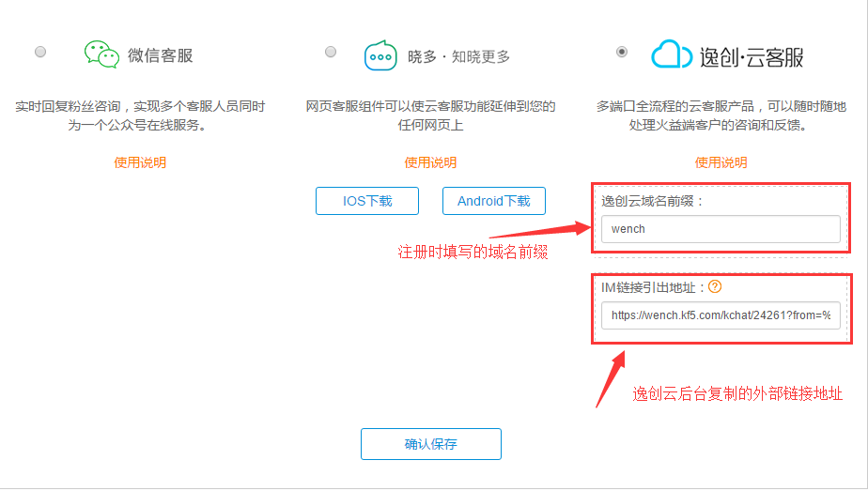Click the Android下载 button
The image size is (868, 491).
click(x=493, y=201)
